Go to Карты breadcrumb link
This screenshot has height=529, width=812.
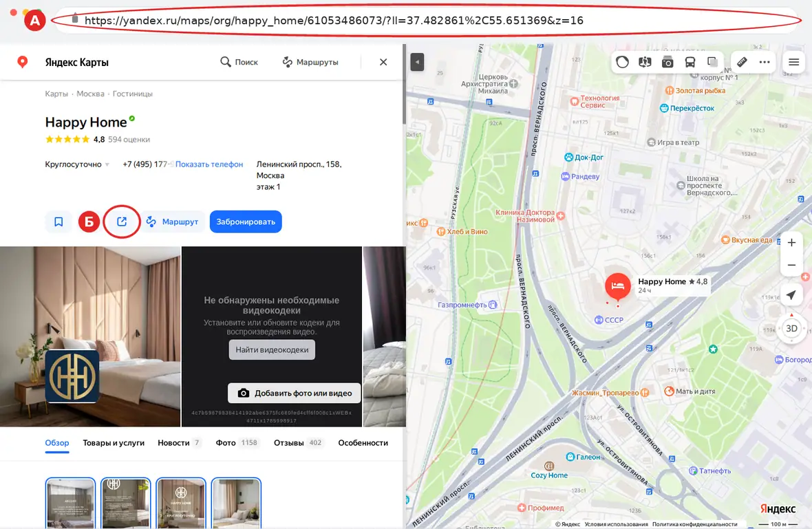[56, 94]
